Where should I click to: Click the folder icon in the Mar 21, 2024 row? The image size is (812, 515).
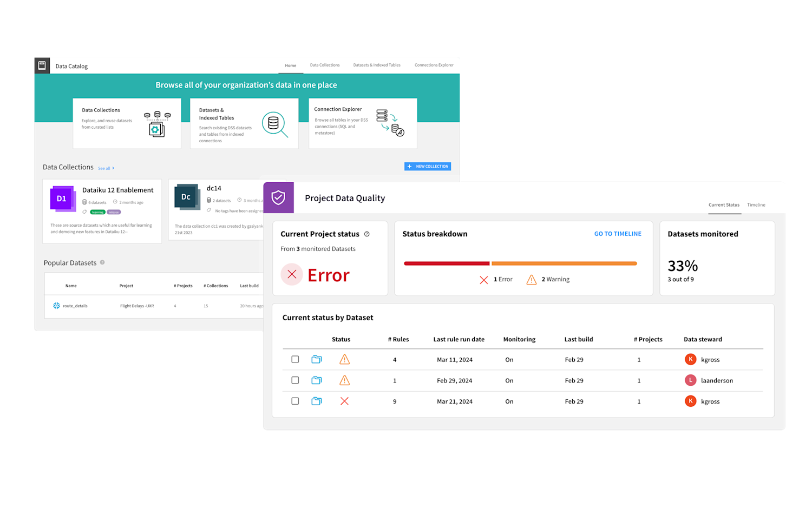[317, 401]
